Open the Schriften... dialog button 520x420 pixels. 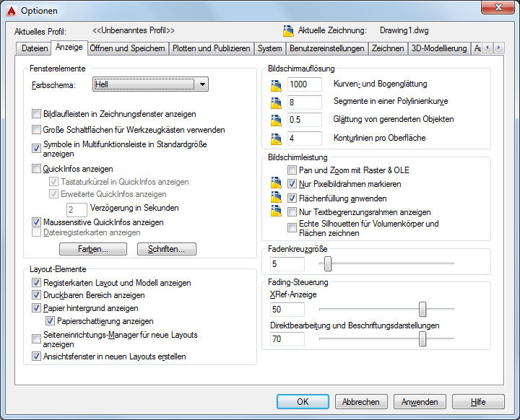pos(167,249)
